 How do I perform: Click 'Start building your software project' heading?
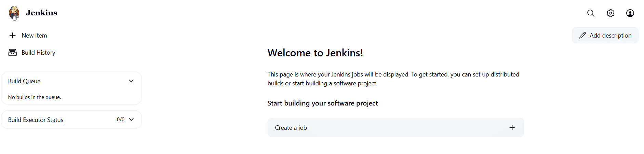(x=323, y=103)
